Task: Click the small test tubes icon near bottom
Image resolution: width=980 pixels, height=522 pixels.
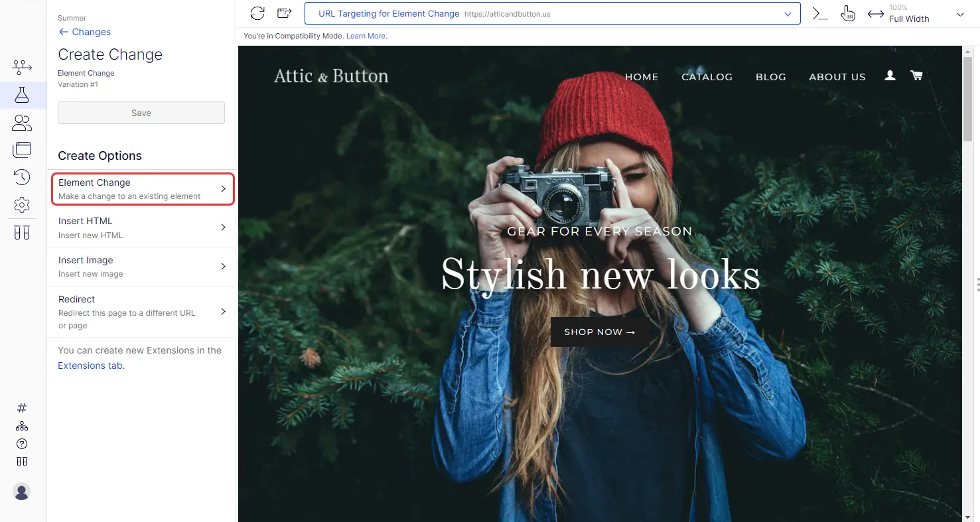Action: coord(22,462)
